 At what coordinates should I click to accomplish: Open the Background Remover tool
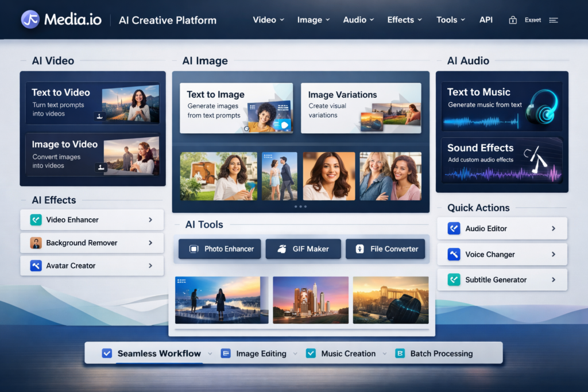pos(92,243)
